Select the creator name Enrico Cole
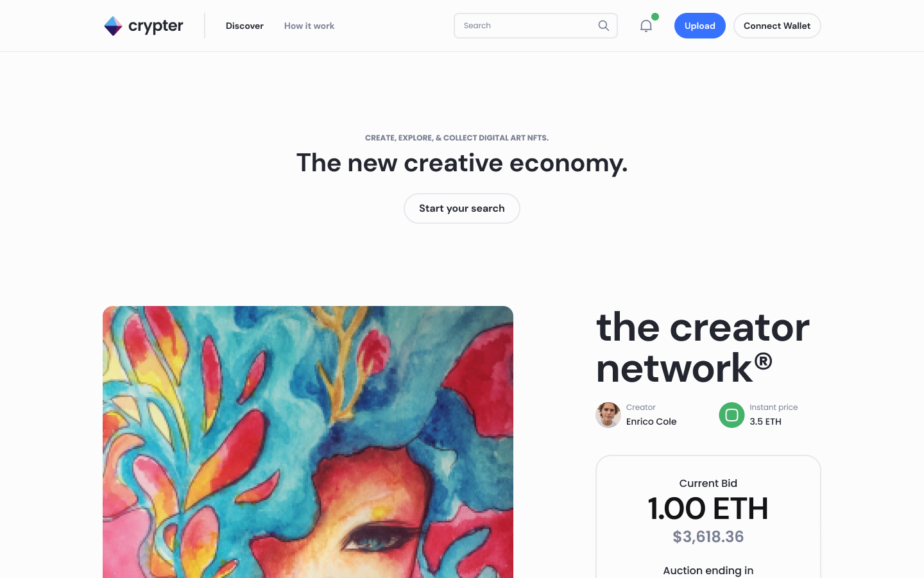This screenshot has width=924, height=578. tap(651, 421)
